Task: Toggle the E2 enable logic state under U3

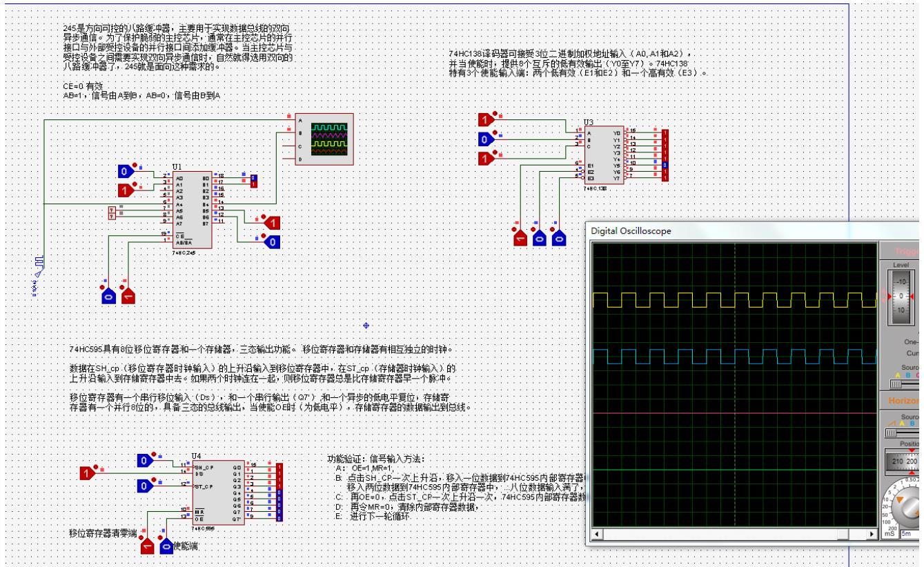Action: [x=540, y=238]
